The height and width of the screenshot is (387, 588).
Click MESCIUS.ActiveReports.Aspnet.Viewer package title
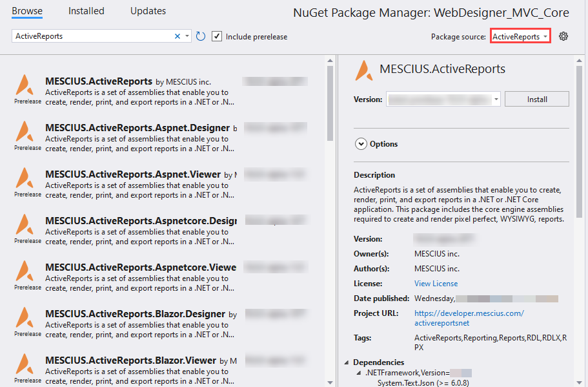pyautogui.click(x=133, y=174)
